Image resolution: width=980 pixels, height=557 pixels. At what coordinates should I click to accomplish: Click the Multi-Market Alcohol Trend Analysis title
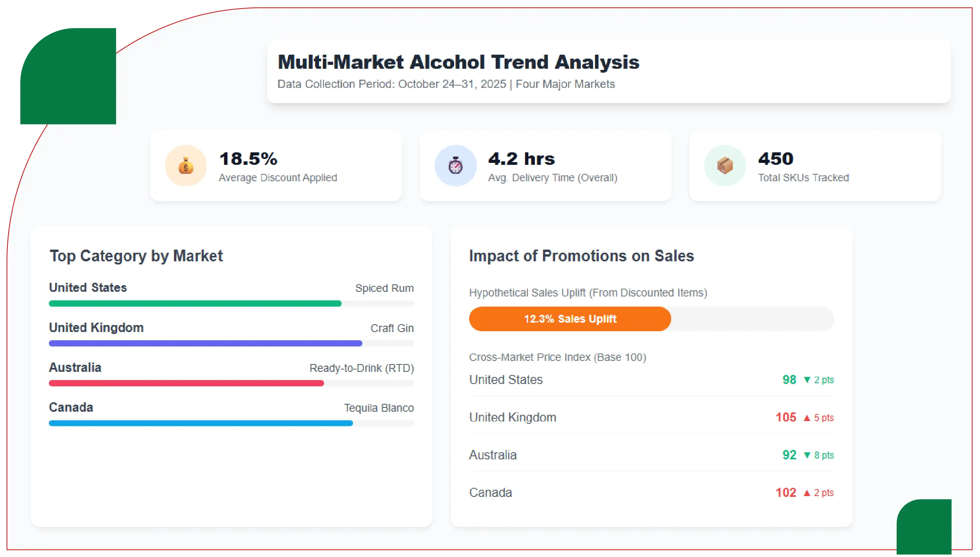click(x=458, y=62)
